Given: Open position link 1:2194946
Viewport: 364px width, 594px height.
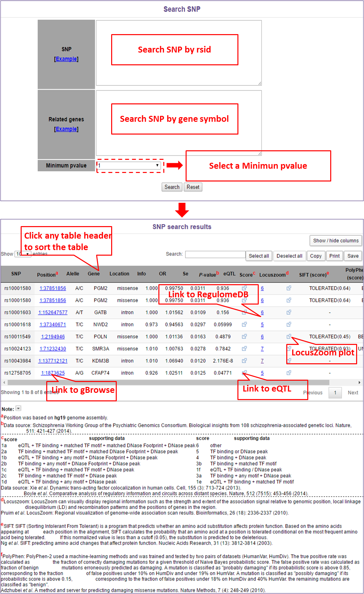Looking at the screenshot, I should coord(53,337).
